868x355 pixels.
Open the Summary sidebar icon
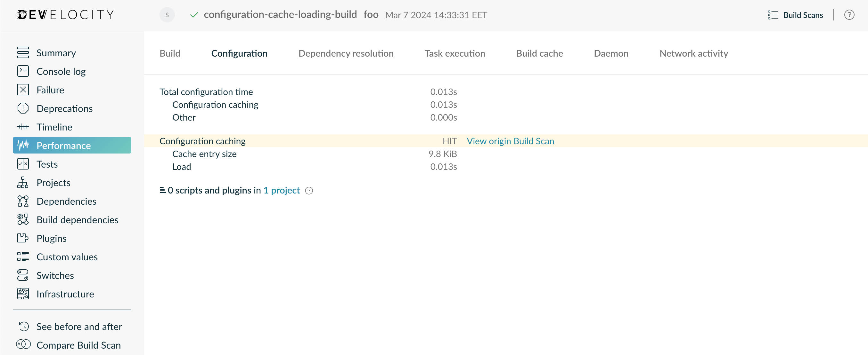23,53
